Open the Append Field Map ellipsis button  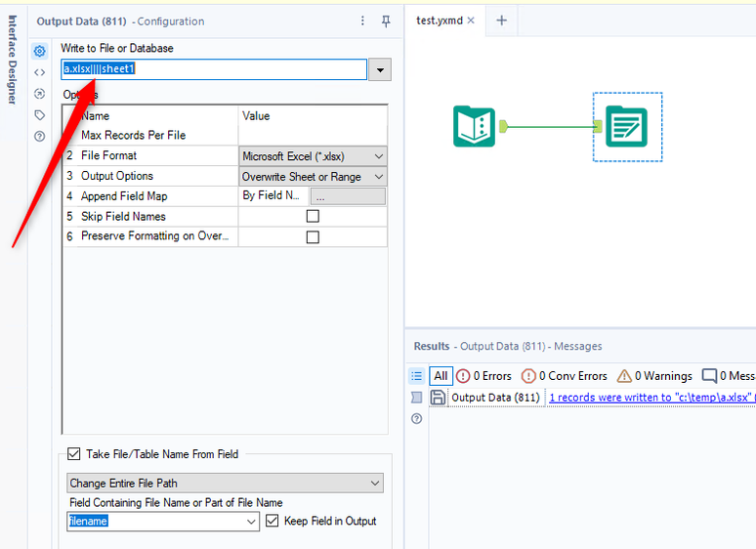[x=348, y=196]
